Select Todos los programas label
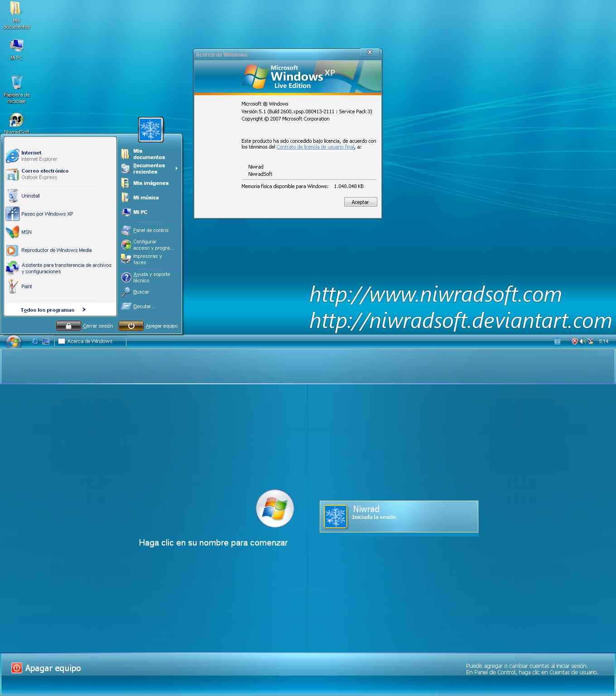616x696 pixels. pyautogui.click(x=48, y=310)
